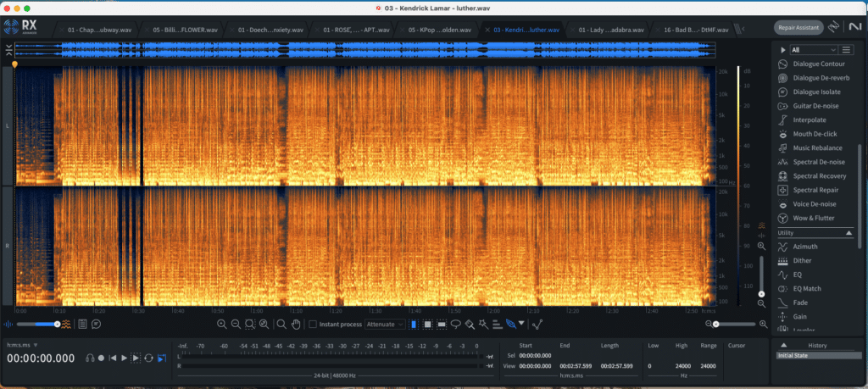
Task: Toggle headphone input monitoring
Action: (90, 358)
